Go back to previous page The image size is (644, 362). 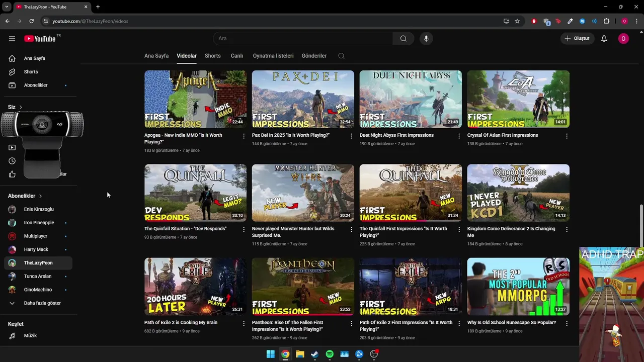7,21
